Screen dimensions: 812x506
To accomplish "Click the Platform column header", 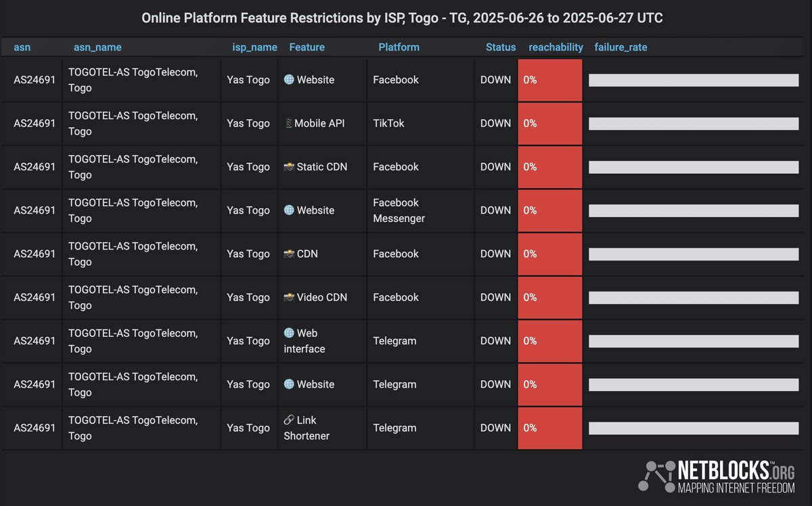I will click(399, 47).
